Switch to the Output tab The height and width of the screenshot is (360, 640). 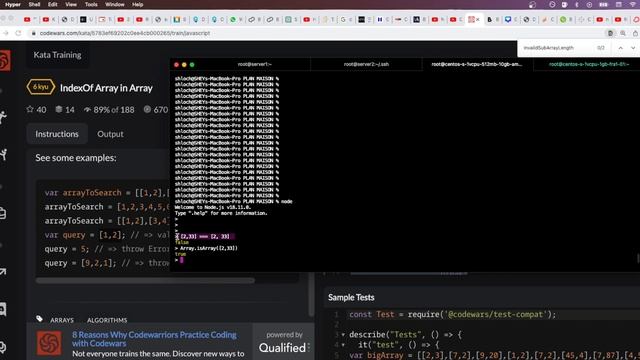tap(110, 134)
